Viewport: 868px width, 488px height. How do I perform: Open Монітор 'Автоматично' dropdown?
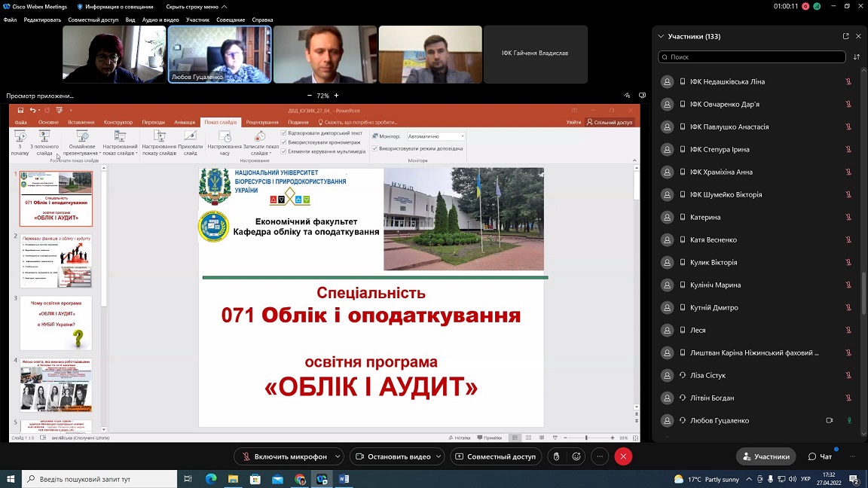point(436,136)
